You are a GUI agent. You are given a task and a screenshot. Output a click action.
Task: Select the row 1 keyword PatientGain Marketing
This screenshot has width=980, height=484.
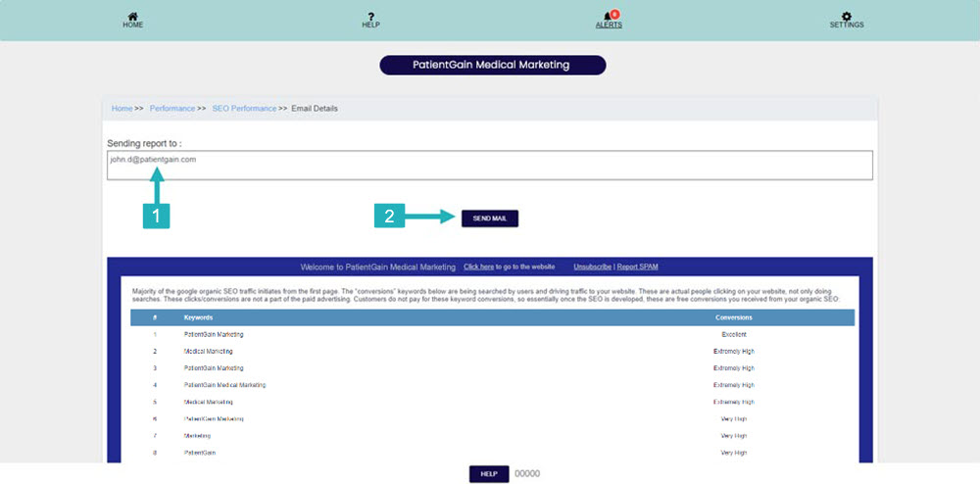tap(214, 335)
